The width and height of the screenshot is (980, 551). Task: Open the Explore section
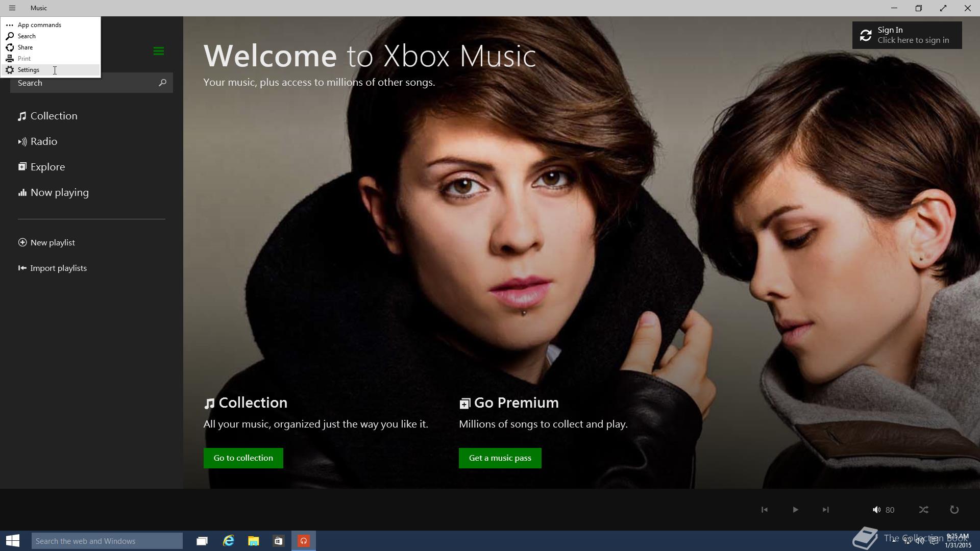(41, 167)
